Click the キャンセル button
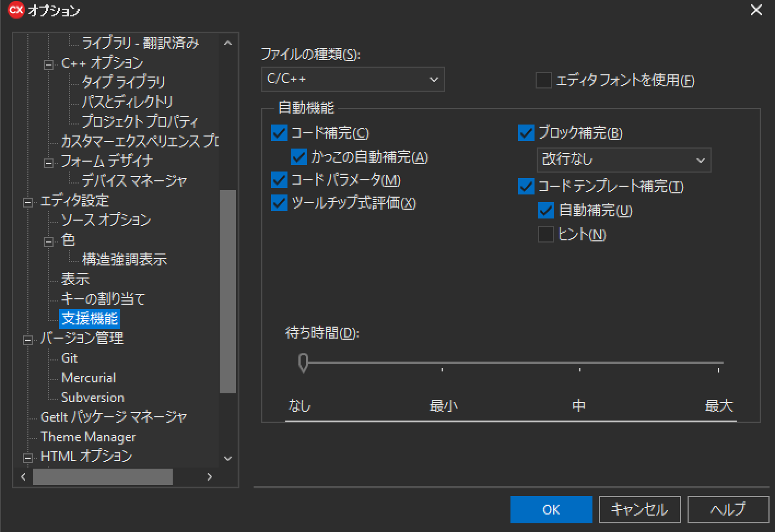Viewport: 775px width, 532px height. click(x=639, y=510)
